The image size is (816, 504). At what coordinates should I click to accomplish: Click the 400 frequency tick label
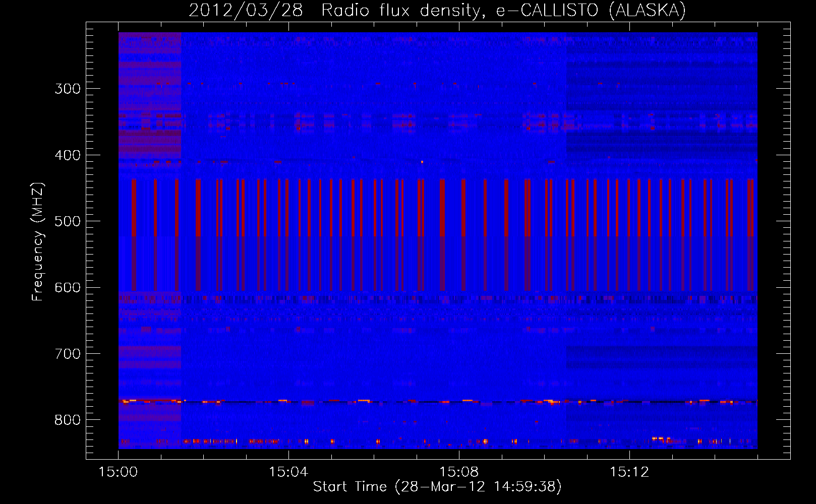click(x=68, y=155)
